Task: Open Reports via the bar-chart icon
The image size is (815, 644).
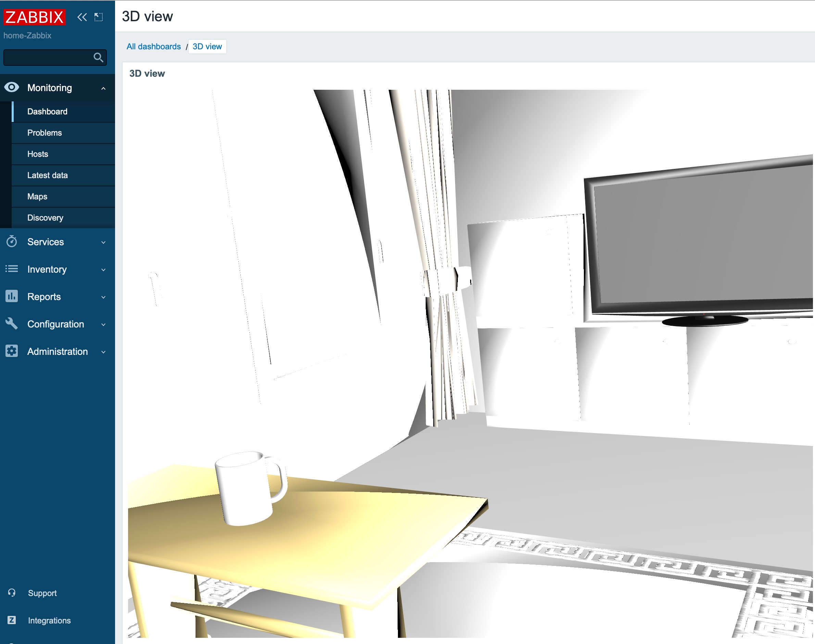Action: (x=12, y=296)
